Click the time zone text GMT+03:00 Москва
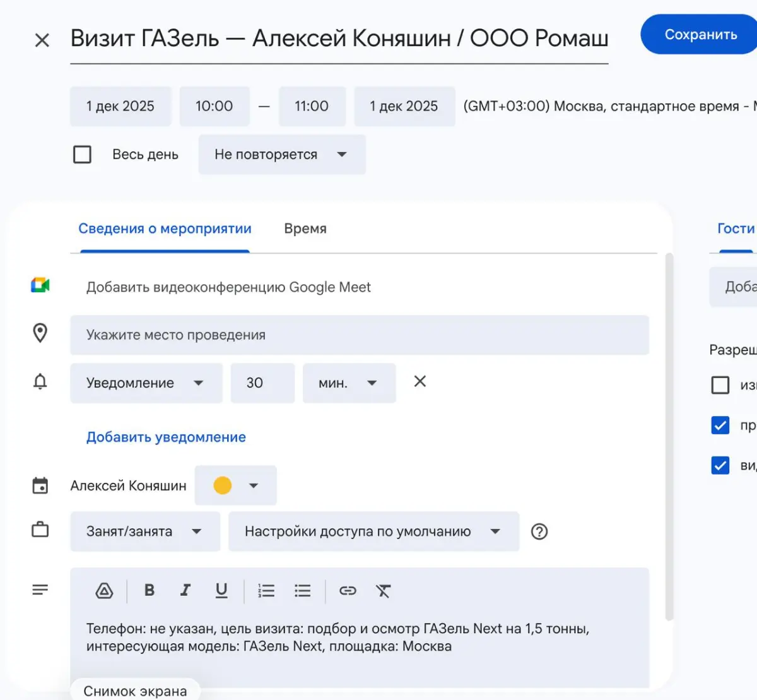 click(610, 106)
